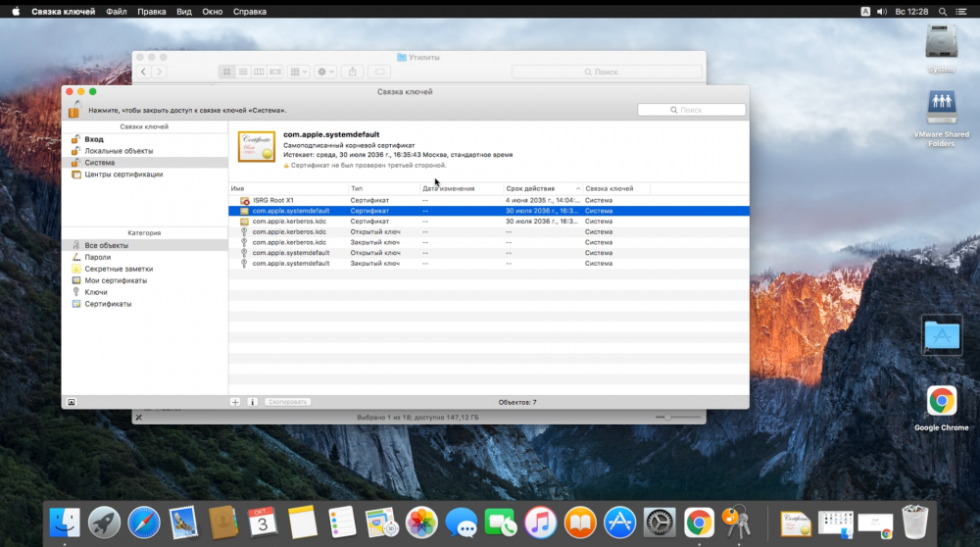Open the Окно menu

pos(212,11)
